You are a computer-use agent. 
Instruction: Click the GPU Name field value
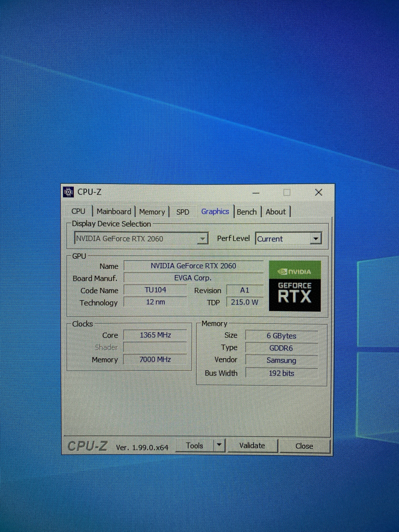[x=193, y=266]
